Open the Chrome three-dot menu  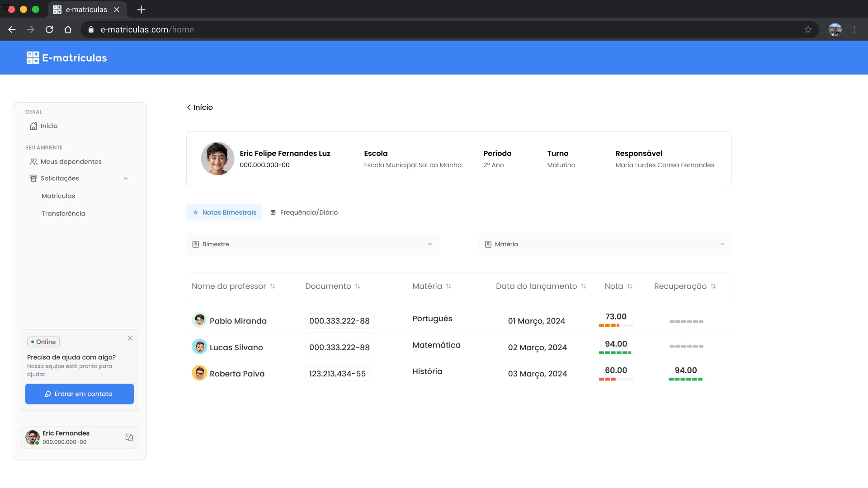click(x=854, y=29)
